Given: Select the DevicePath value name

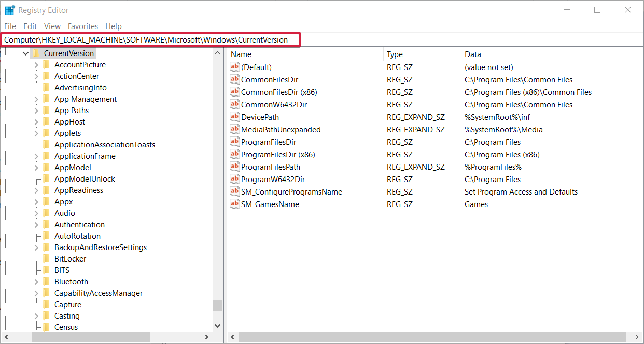Looking at the screenshot, I should (260, 117).
